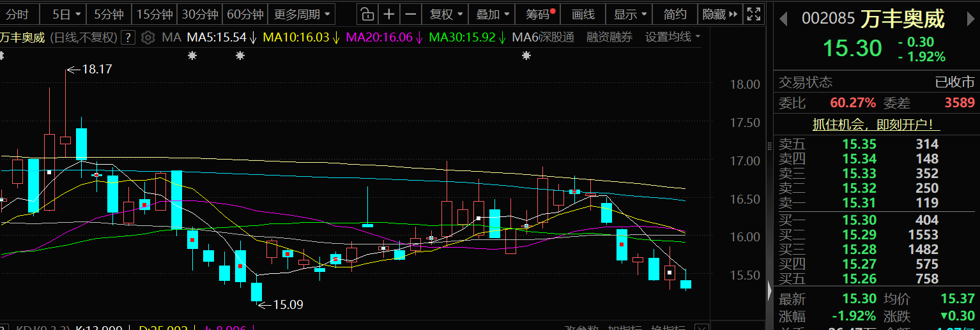Zoom in the chart with the plus icon

tap(388, 14)
